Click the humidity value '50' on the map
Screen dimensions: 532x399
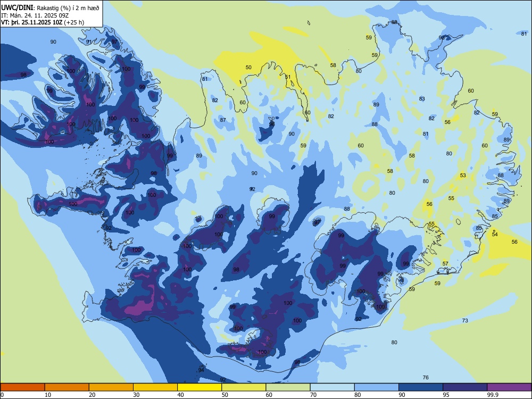pos(248,67)
